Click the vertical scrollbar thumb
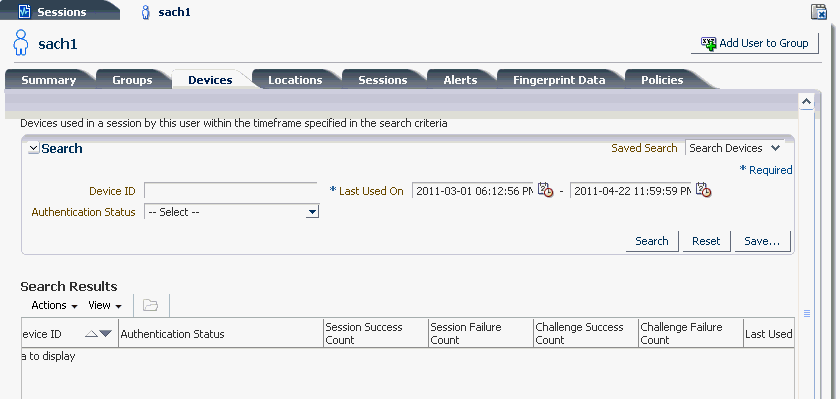The height and width of the screenshot is (399, 840). point(807,313)
